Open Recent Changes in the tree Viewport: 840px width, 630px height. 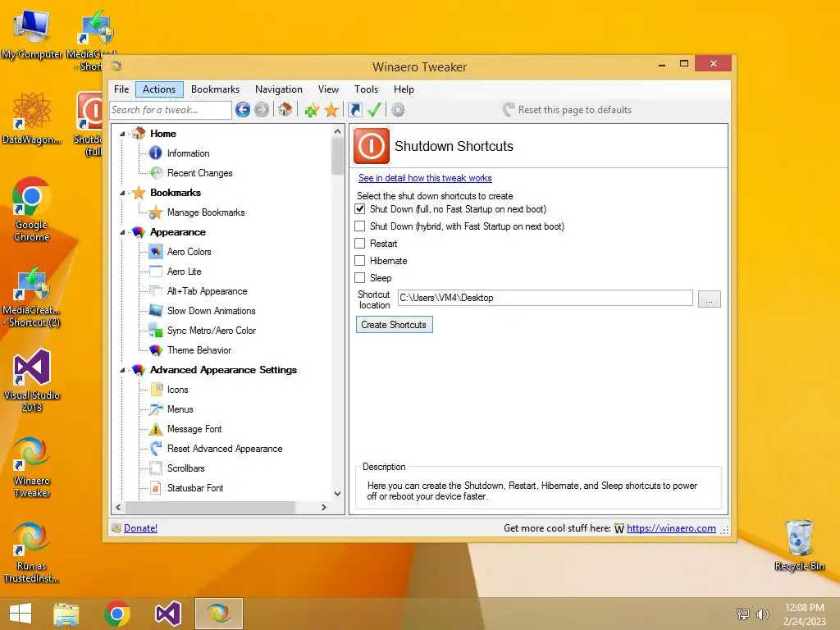(200, 173)
